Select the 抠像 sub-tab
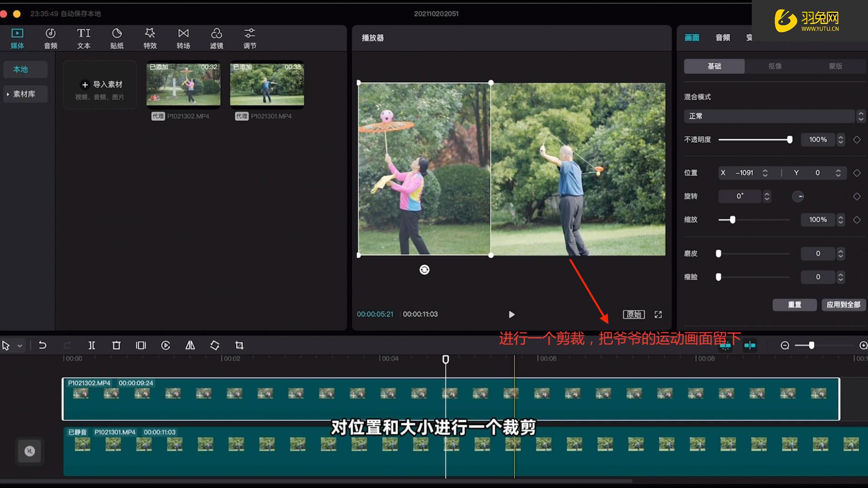 click(775, 66)
